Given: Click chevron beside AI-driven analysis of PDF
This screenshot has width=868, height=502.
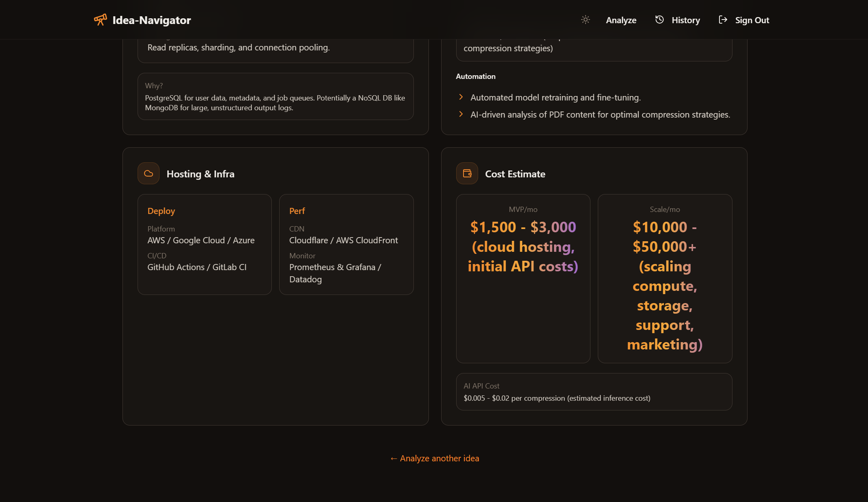Looking at the screenshot, I should pyautogui.click(x=461, y=114).
